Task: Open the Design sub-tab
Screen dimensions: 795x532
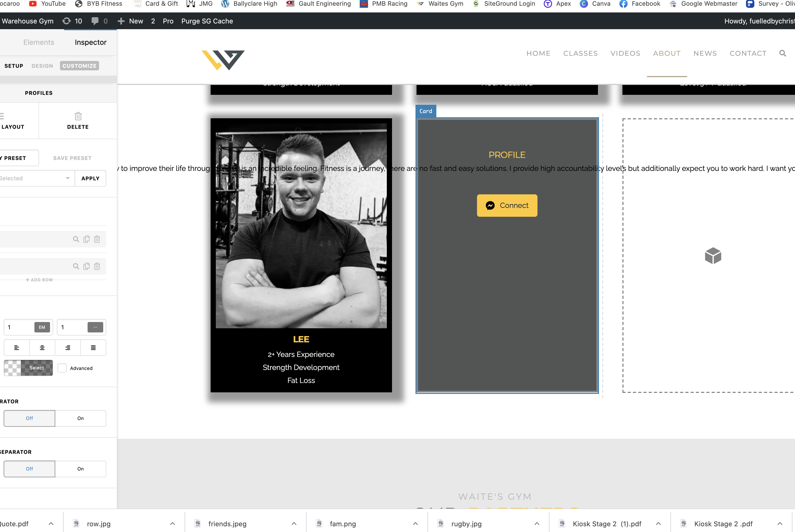Action: coord(42,66)
